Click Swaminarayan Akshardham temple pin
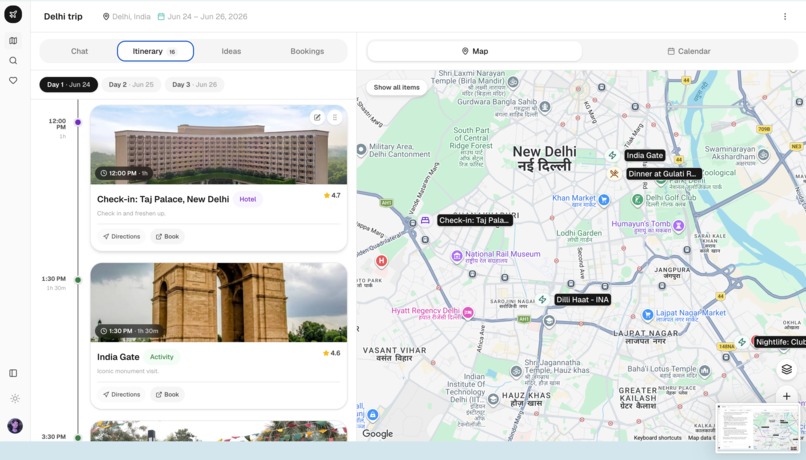 tap(763, 154)
